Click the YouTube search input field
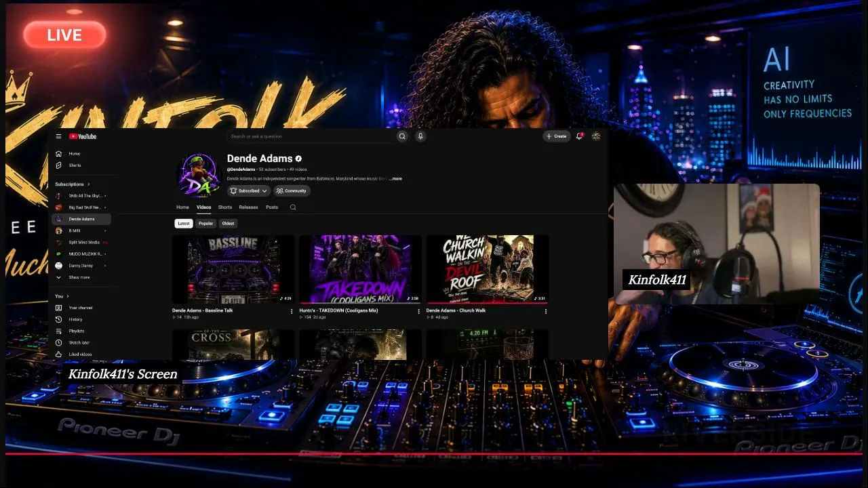 (x=311, y=136)
